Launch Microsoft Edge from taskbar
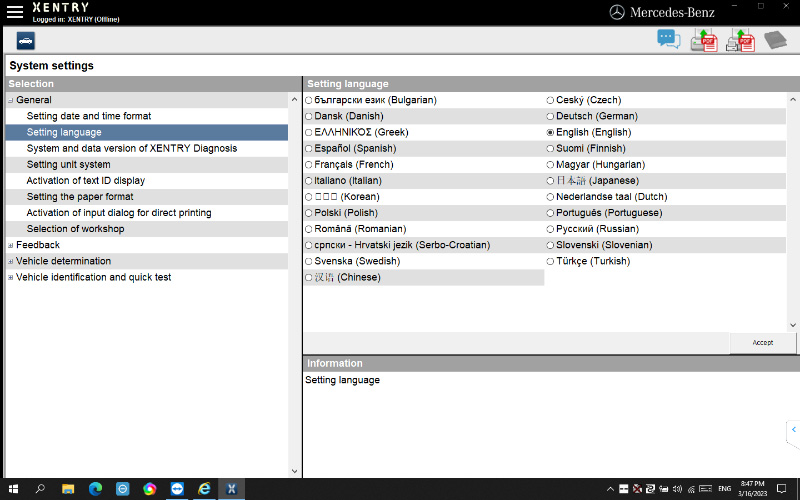The height and width of the screenshot is (500, 800). click(x=95, y=489)
